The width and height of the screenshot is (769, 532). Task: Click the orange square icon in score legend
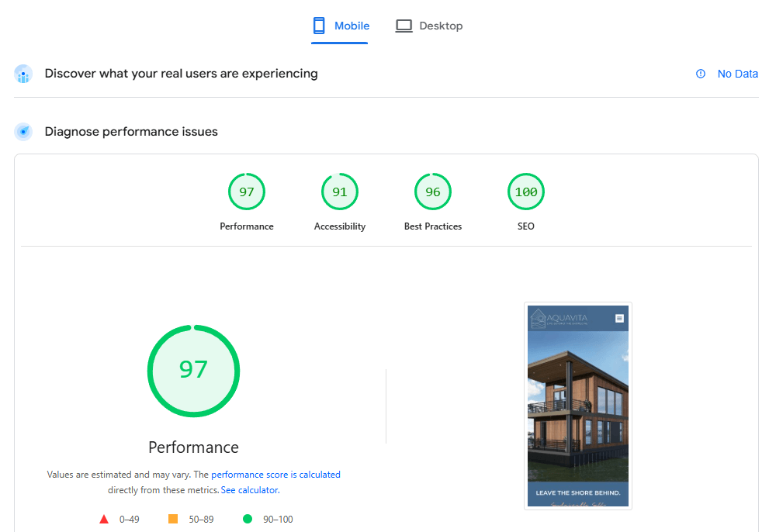[x=175, y=519]
